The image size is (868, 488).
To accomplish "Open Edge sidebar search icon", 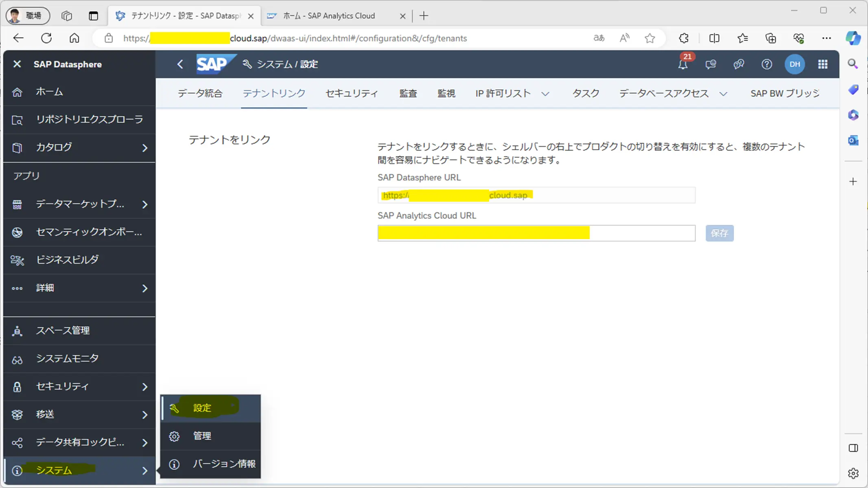I will click(853, 63).
